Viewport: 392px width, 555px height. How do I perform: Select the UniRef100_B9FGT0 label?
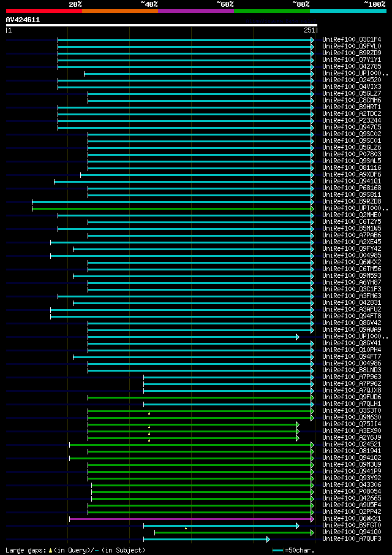[352, 526]
